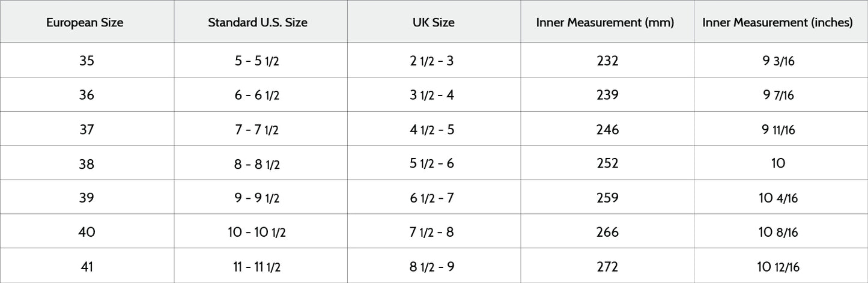Click the 10 inches measurement cell
Image resolution: width=868 pixels, height=283 pixels.
tap(778, 163)
